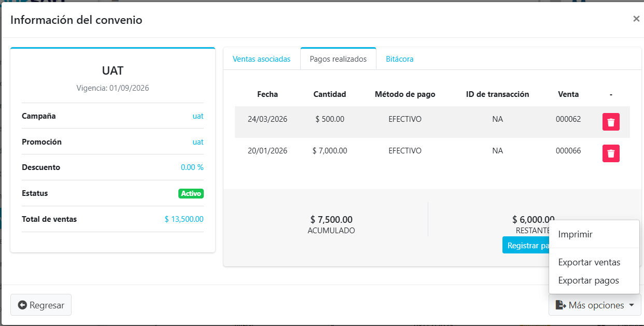Expand the Más opciones dropdown
The height and width of the screenshot is (326, 644).
pos(595,305)
